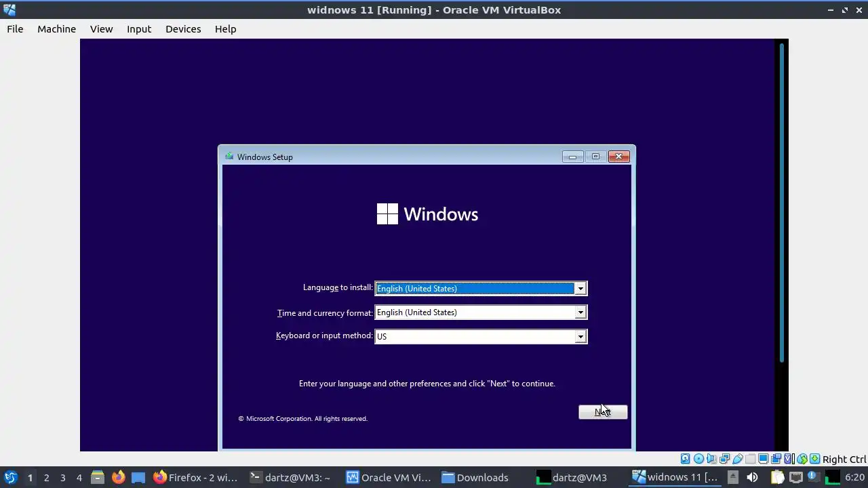The width and height of the screenshot is (868, 488).
Task: Click the system tray volume icon
Action: click(752, 477)
